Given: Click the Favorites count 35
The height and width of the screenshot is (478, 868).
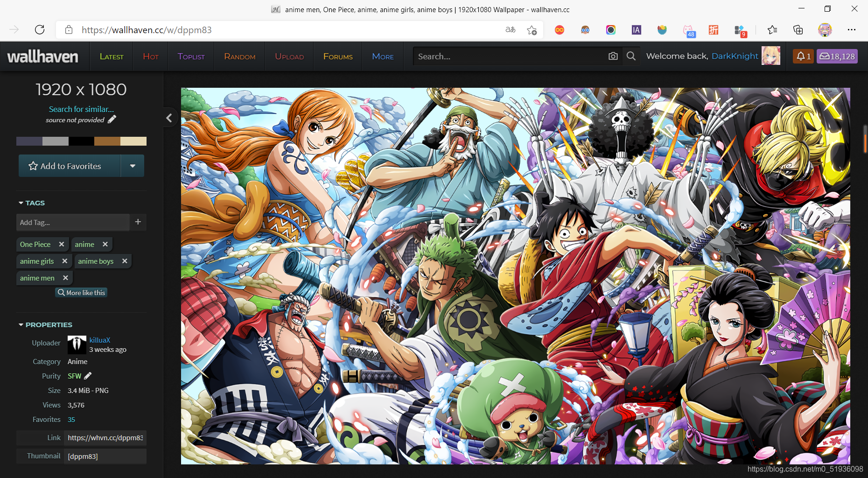Looking at the screenshot, I should (x=71, y=419).
